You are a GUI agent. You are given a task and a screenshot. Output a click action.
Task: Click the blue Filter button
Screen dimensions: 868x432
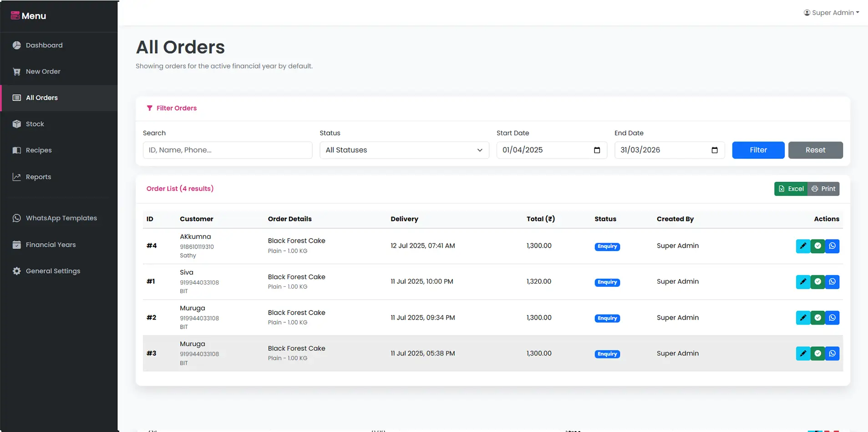758,150
